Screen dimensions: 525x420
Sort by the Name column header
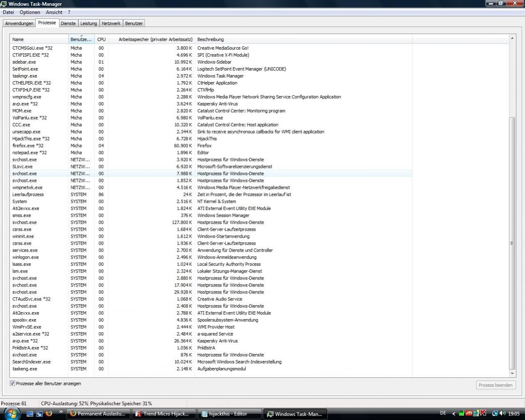[39, 39]
